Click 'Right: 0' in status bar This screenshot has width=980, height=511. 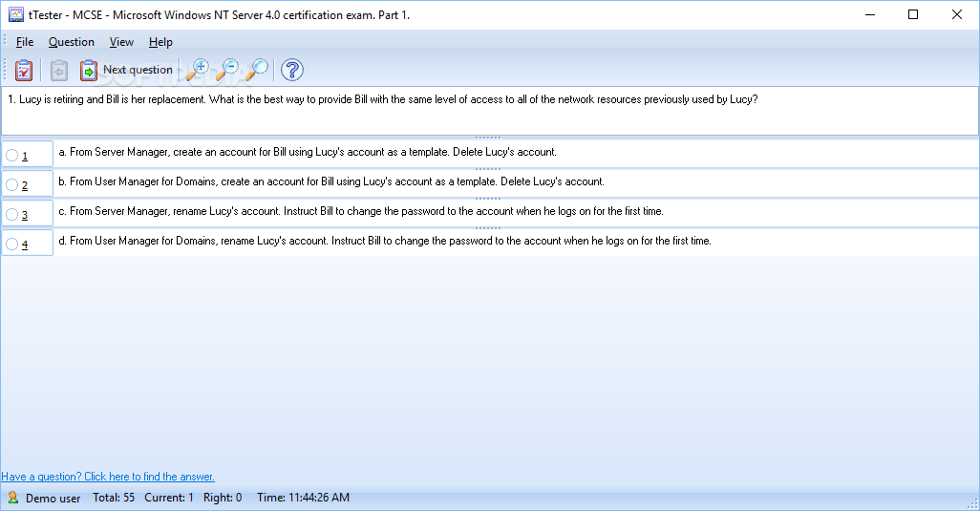tap(223, 498)
